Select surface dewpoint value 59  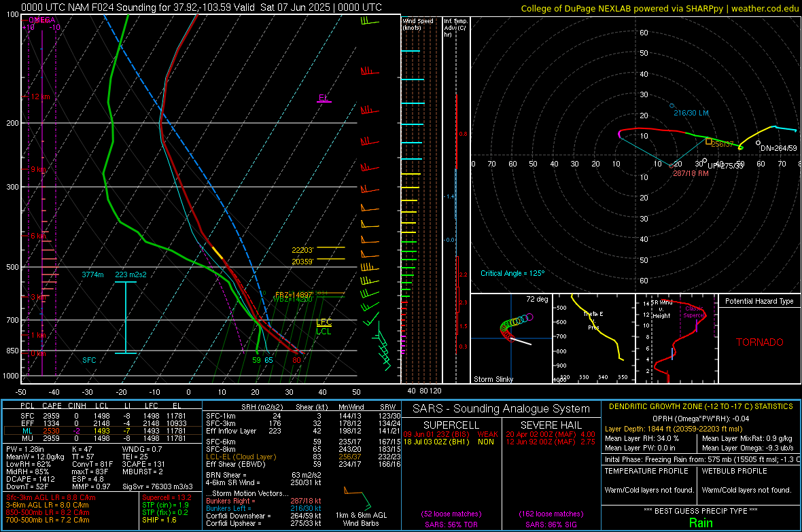(256, 360)
